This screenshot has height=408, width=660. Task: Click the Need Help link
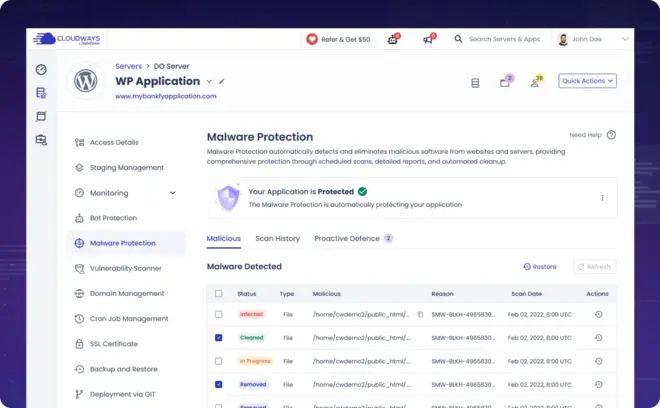[x=585, y=135]
